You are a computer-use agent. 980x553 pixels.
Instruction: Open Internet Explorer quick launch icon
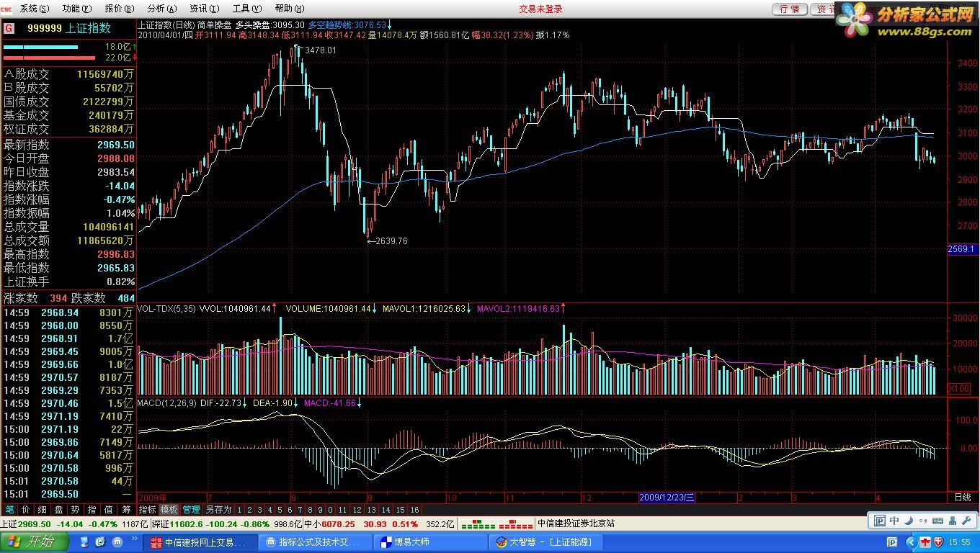[x=99, y=542]
